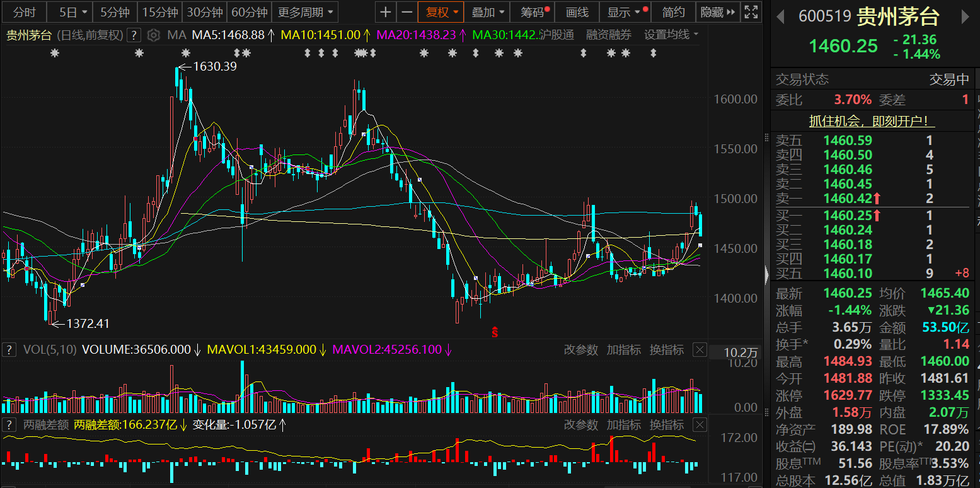Viewport: 980px width, 488px height.
Task: Click the zoom in plus icon
Action: pyautogui.click(x=386, y=12)
